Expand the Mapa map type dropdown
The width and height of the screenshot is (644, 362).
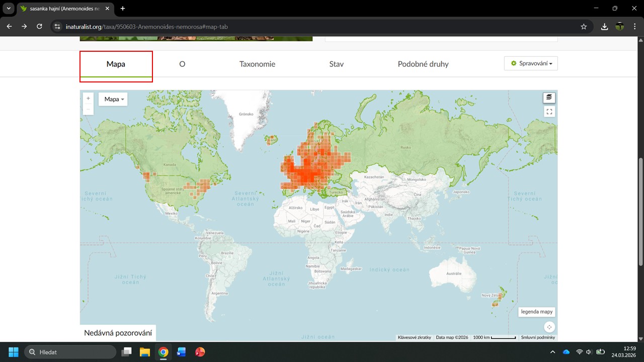click(x=113, y=99)
